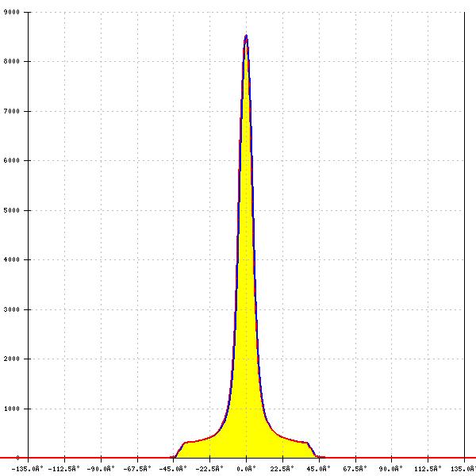Click the -135.0° x-axis label
Image resolution: width=476 pixels, height=476 pixels.
point(28,469)
